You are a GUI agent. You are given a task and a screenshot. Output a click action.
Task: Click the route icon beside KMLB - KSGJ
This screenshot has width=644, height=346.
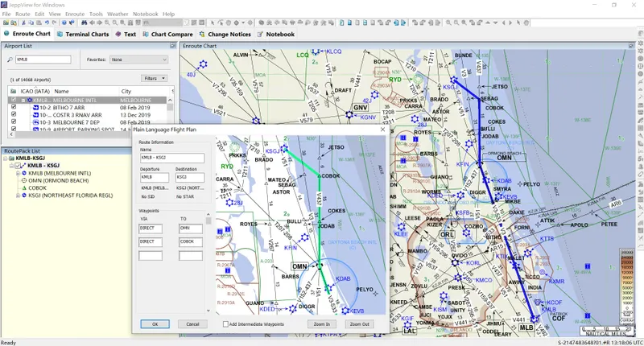(24, 166)
